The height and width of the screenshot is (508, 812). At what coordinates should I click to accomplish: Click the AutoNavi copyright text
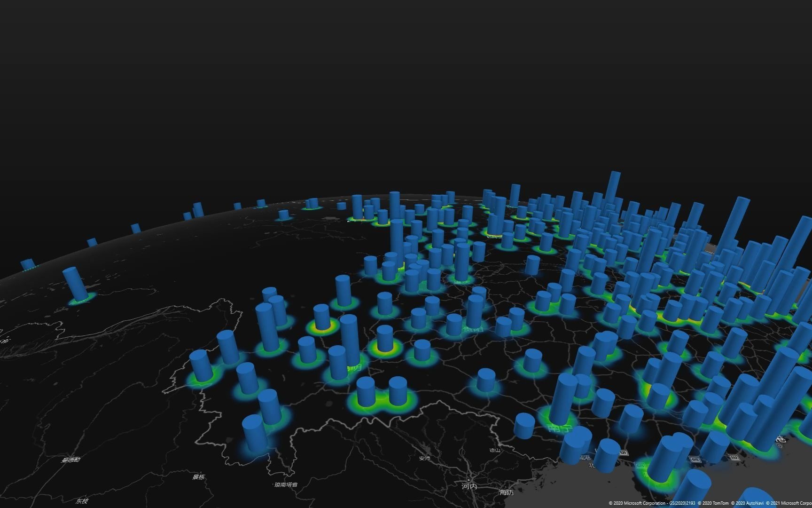click(747, 503)
